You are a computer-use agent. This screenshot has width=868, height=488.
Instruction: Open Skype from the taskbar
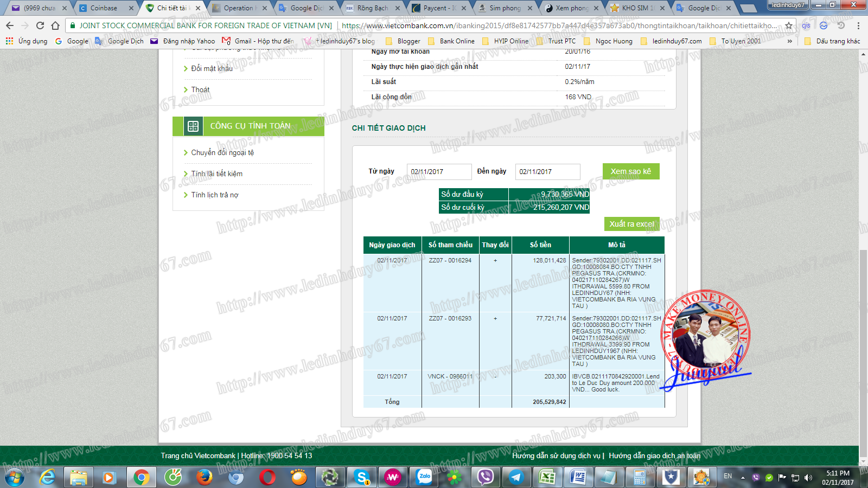click(x=361, y=478)
